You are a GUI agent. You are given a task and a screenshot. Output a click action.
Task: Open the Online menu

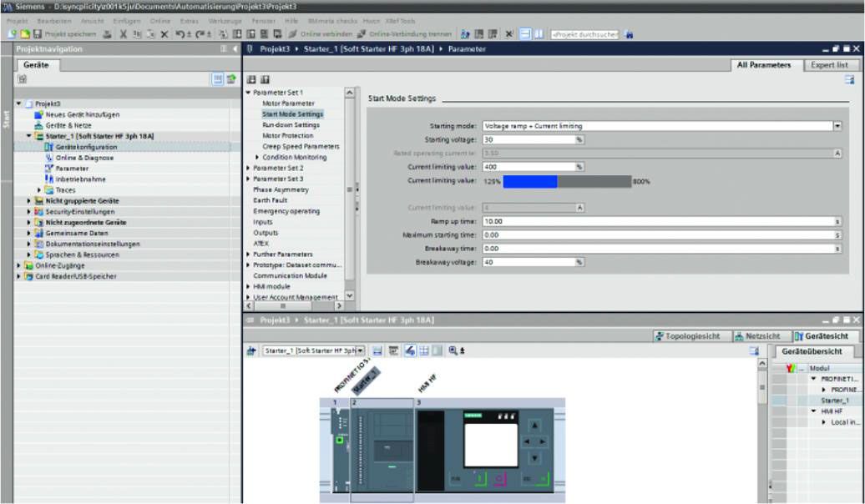tap(160, 21)
